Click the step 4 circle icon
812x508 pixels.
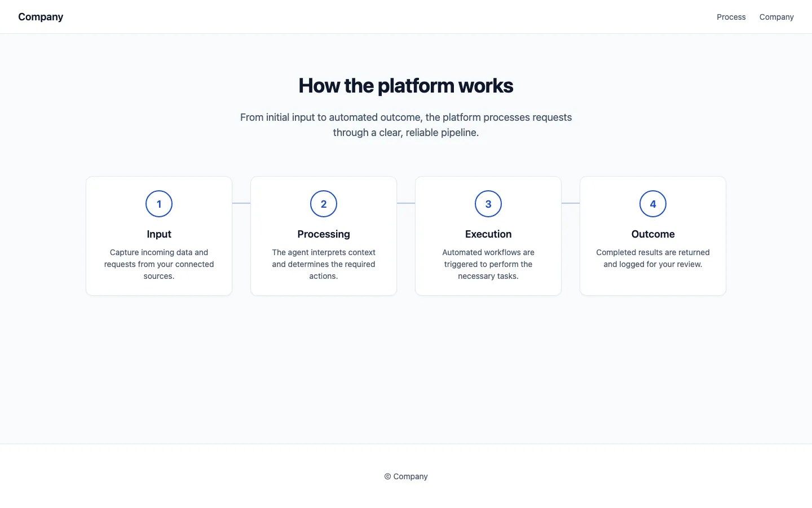coord(653,204)
